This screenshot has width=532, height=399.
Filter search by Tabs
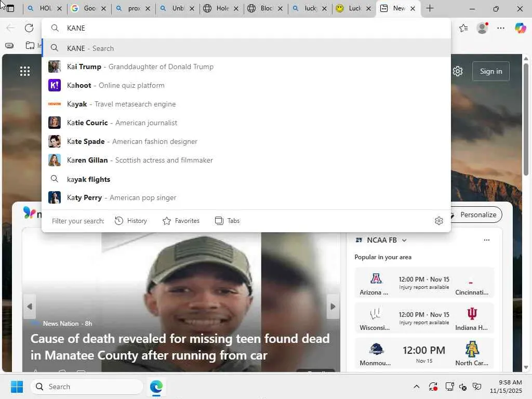[228, 221]
